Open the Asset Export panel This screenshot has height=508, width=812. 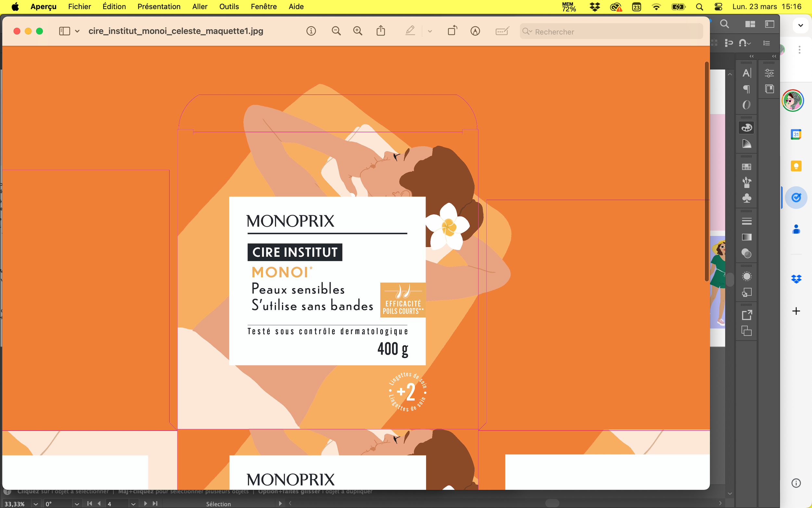point(746,315)
